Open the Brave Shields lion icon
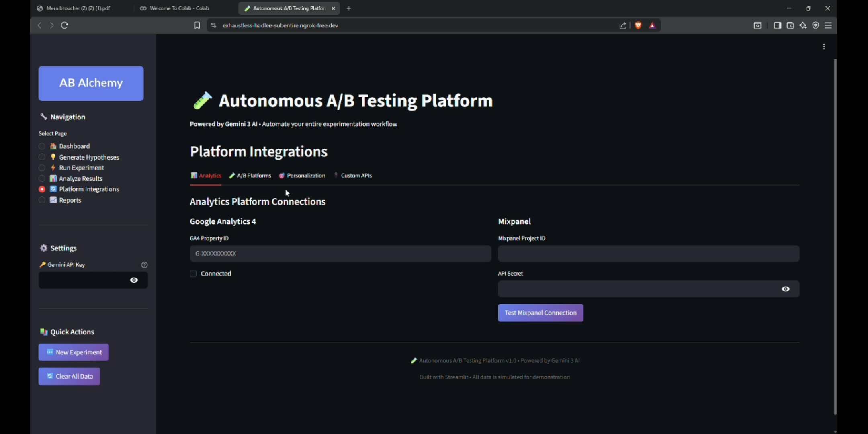 pos(638,25)
